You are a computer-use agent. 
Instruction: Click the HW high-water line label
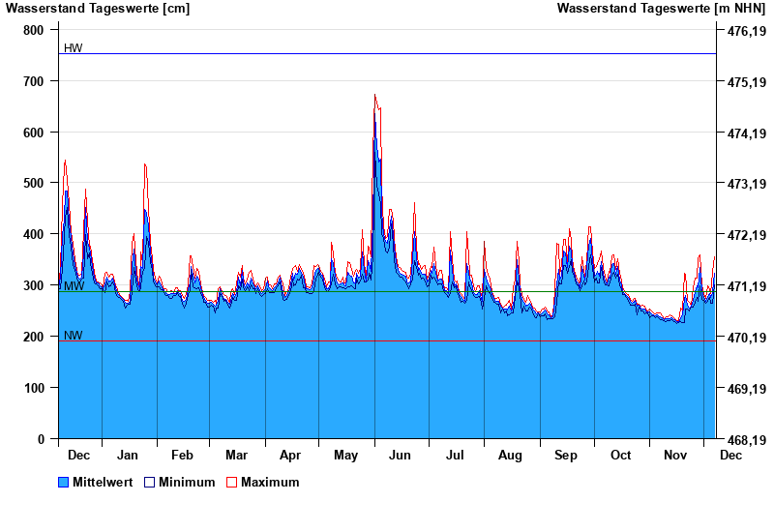74,48
